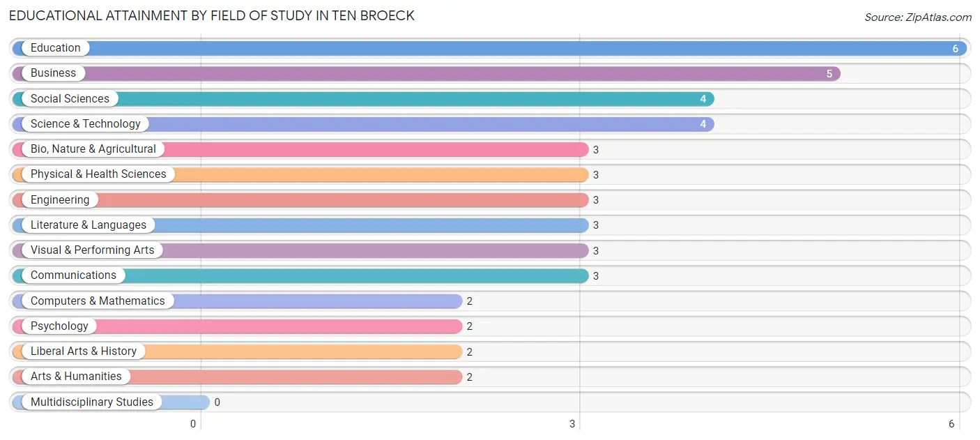Click the Visual & Performing Arts label
Screen dimensions: 980x440
click(92, 250)
